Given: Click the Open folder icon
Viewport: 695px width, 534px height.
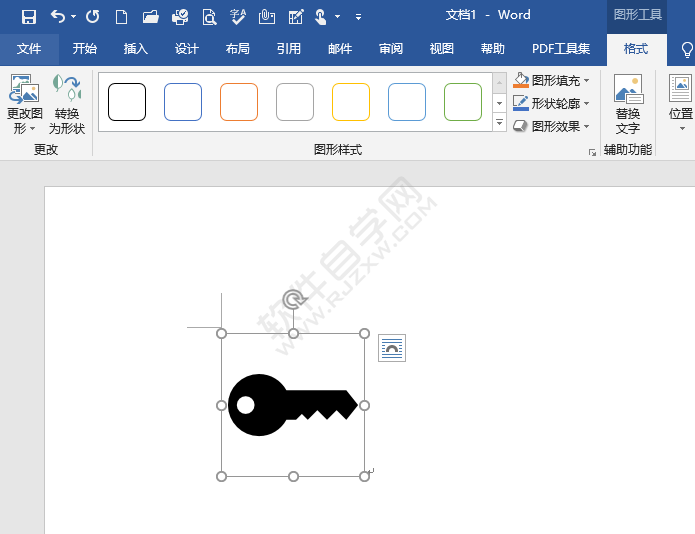Looking at the screenshot, I should 151,17.
